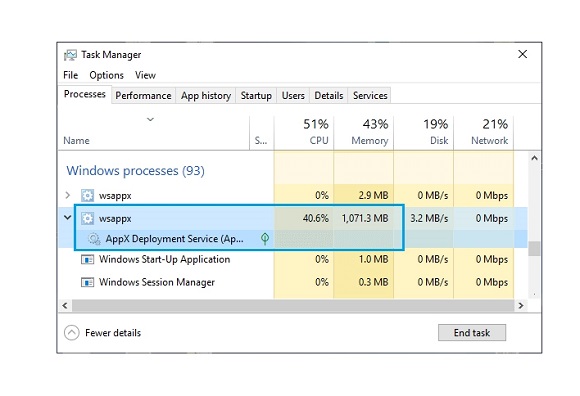Click the End task button
Viewport: 580px width, 396px height.
(472, 332)
